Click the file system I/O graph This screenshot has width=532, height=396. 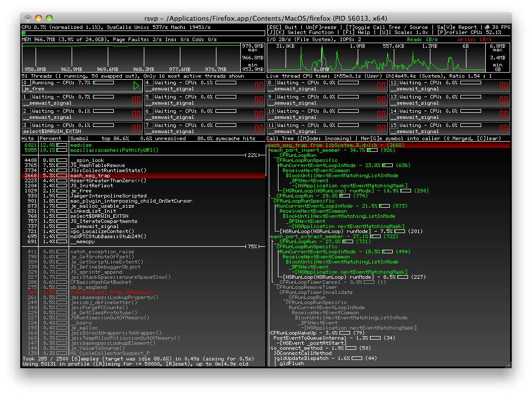[x=377, y=58]
